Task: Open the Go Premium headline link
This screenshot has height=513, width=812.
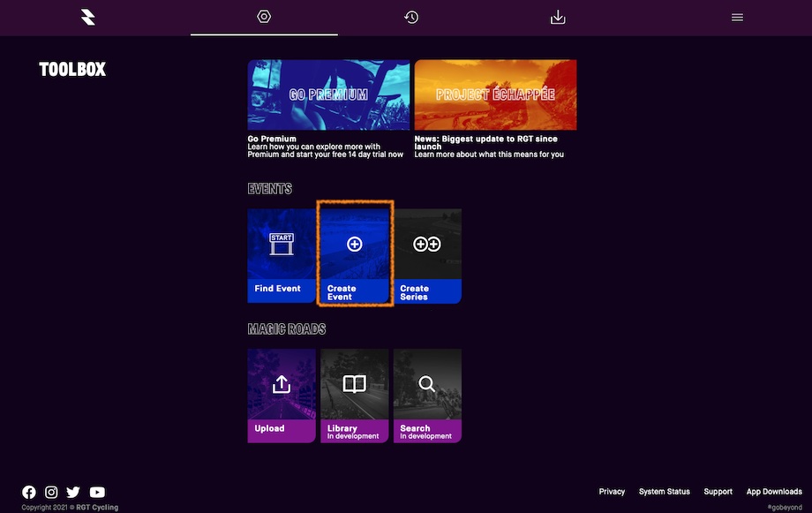Action: (x=272, y=139)
